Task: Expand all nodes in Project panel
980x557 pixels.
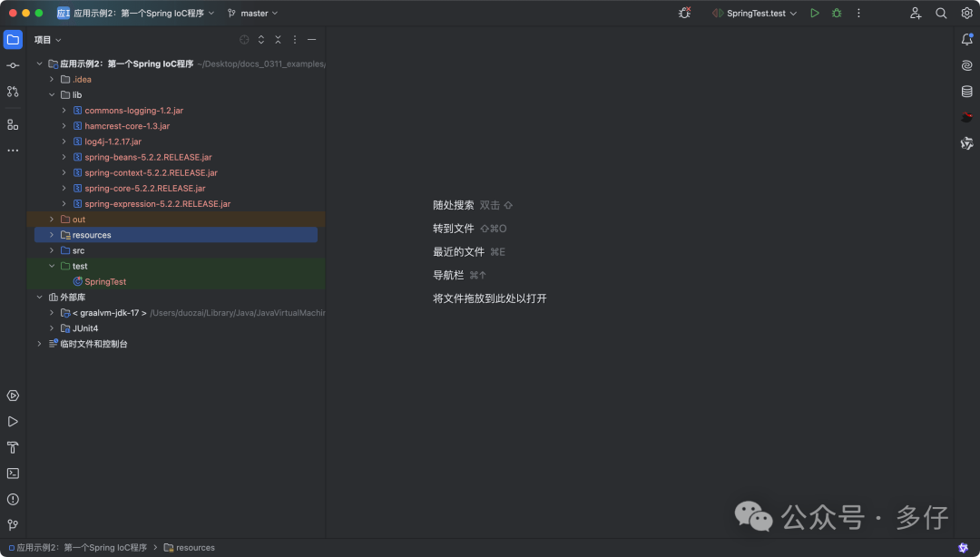Action: point(261,39)
